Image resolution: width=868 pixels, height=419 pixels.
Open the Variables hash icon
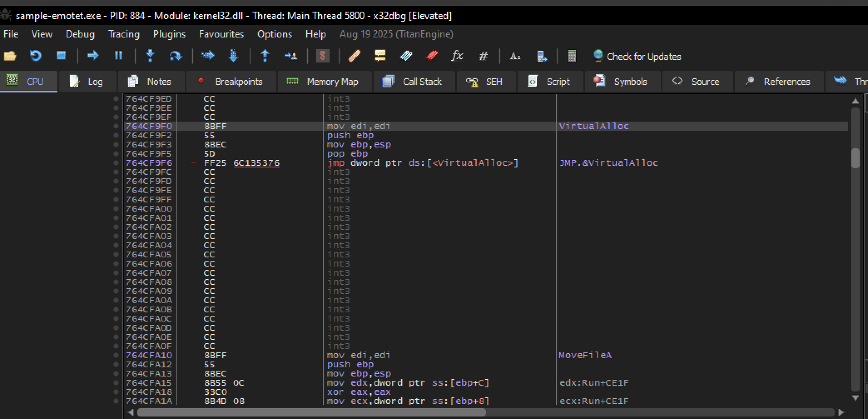[483, 56]
